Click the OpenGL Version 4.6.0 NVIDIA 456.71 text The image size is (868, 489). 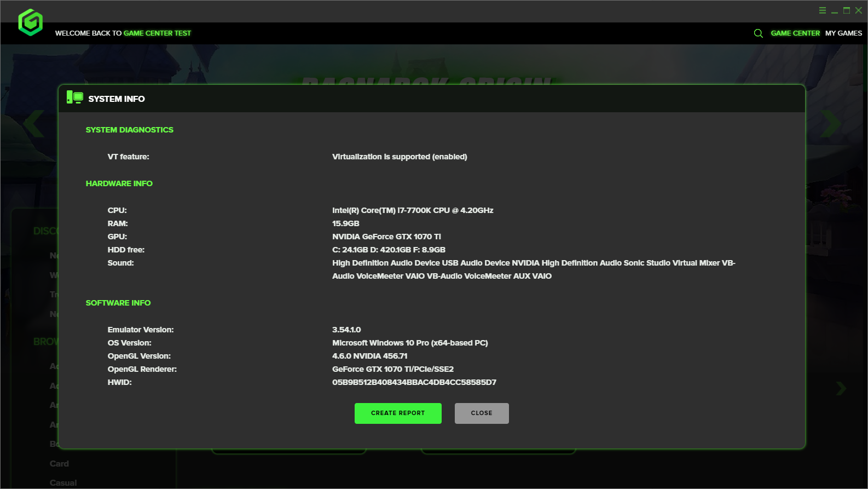coord(370,356)
